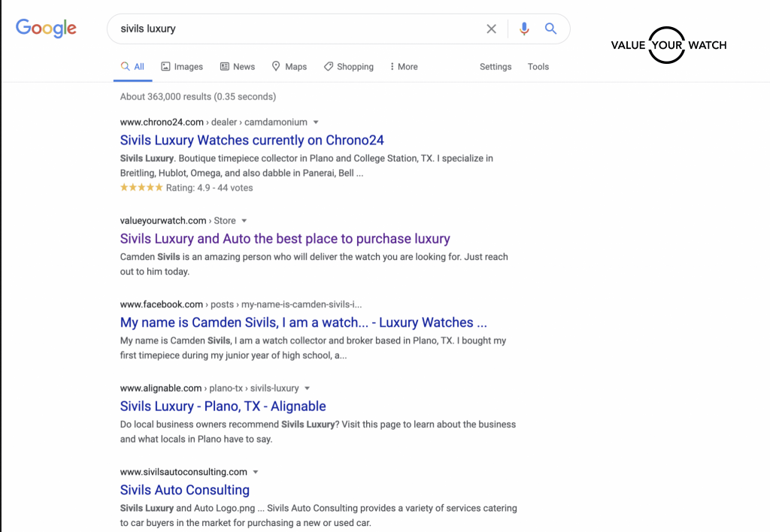Open the Images search tab
Viewport: 770px width, 532px height.
[x=182, y=67]
